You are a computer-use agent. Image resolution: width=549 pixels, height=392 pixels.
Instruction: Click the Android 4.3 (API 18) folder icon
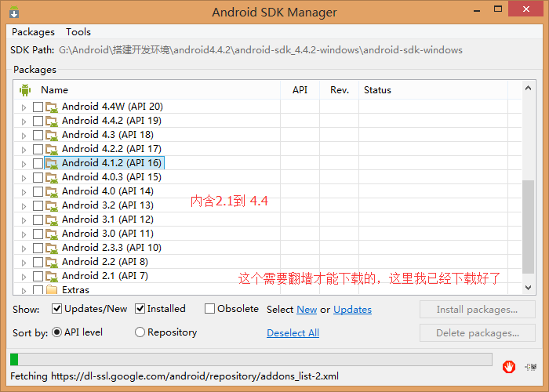(52, 135)
